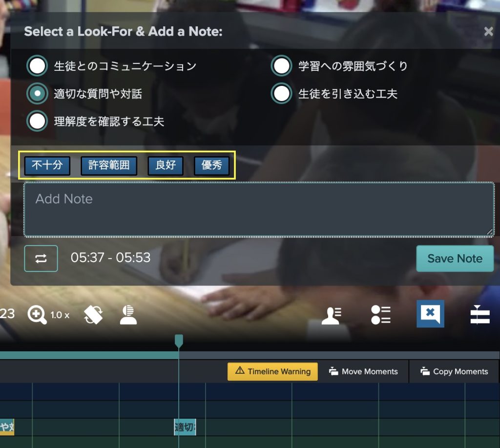Open the look-for bullet list icon
Image resolution: width=500 pixels, height=448 pixels.
click(380, 315)
